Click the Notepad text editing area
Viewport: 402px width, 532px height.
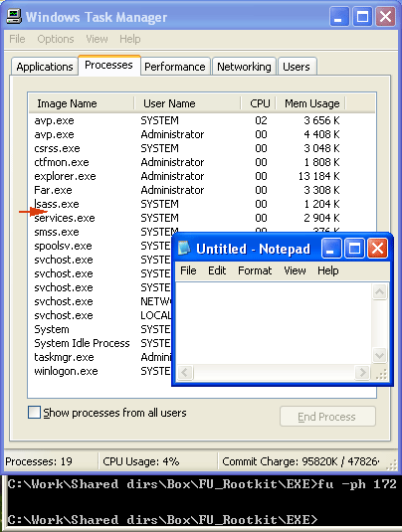pyautogui.click(x=274, y=323)
